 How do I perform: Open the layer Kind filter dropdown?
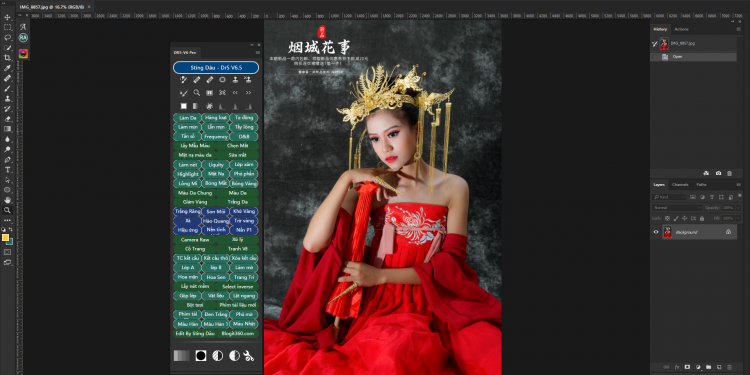670,197
